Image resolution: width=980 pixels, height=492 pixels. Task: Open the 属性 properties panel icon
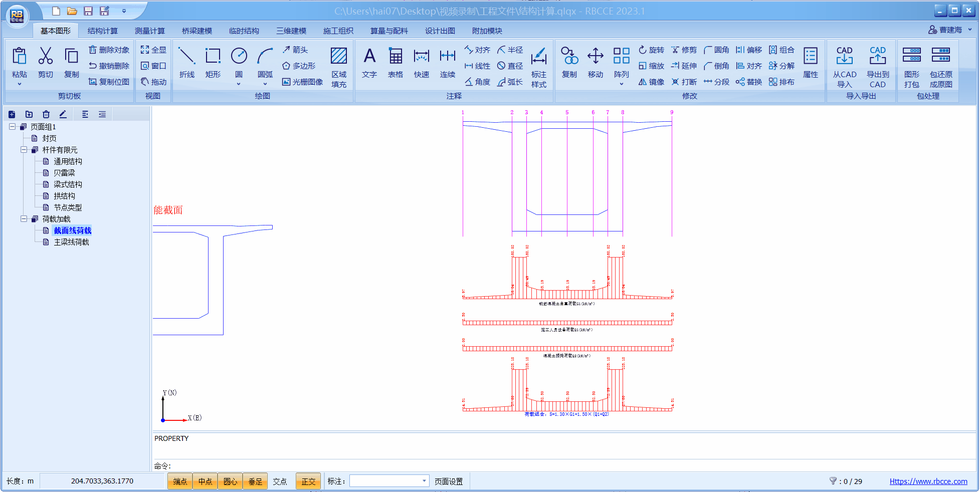pyautogui.click(x=810, y=62)
